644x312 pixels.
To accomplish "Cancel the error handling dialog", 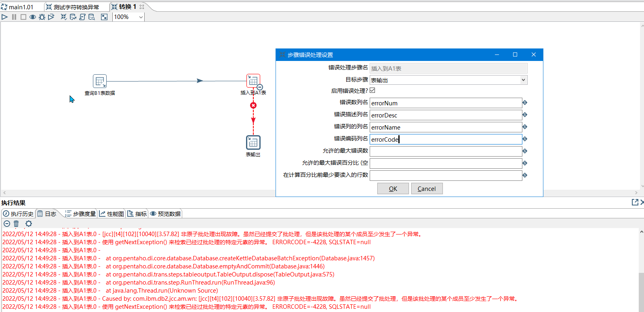I will pyautogui.click(x=427, y=188).
